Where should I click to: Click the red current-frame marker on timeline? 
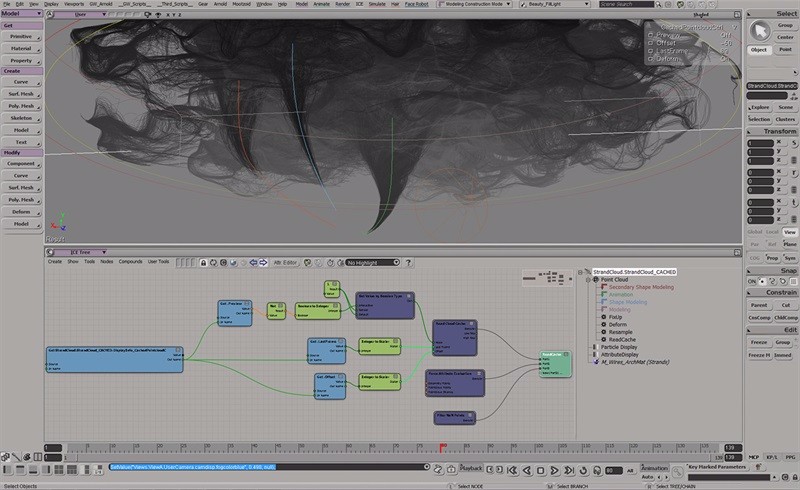pyautogui.click(x=442, y=447)
